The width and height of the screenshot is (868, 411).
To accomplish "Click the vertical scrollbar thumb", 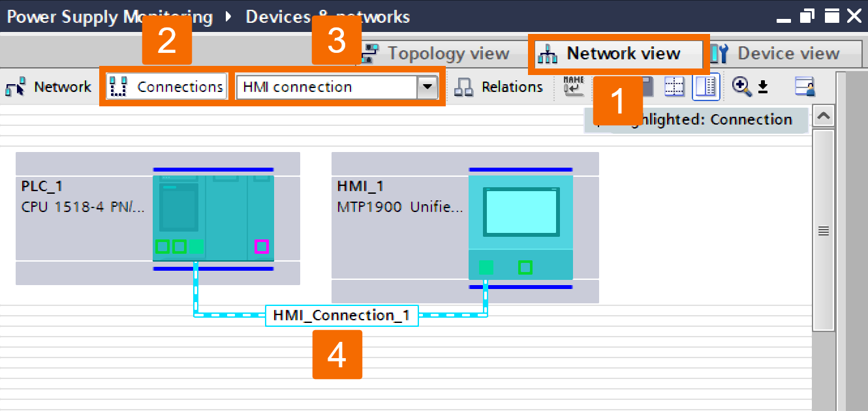I will (x=824, y=230).
